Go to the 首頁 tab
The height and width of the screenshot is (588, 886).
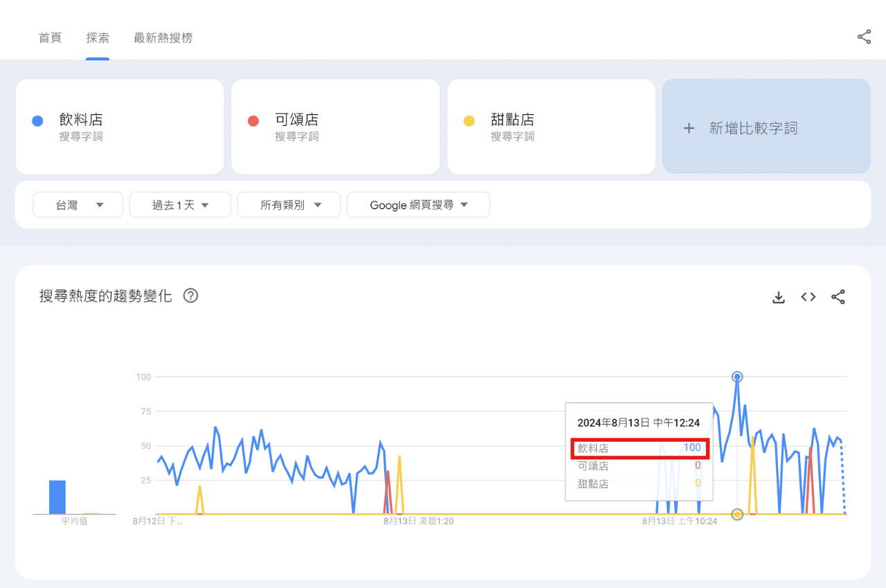tap(50, 38)
